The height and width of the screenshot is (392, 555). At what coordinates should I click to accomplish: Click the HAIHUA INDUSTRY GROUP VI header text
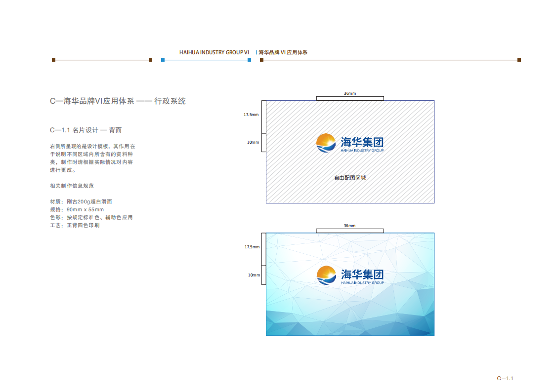(x=214, y=52)
